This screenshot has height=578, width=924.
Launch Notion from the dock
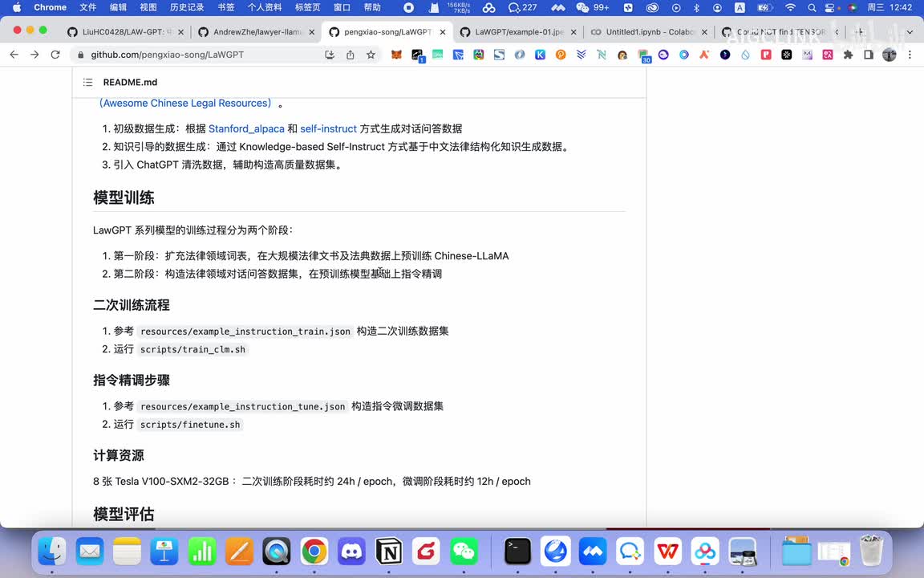389,552
